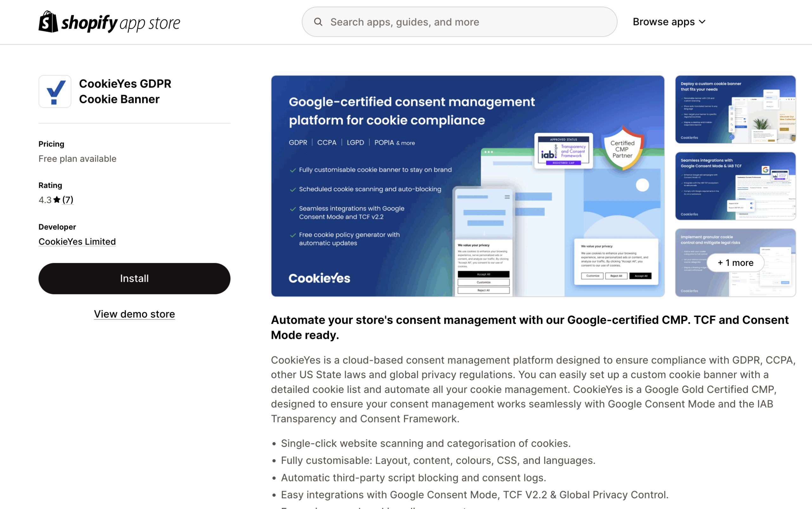Click the Browse apps chevron arrow
The width and height of the screenshot is (812, 509).
point(702,22)
